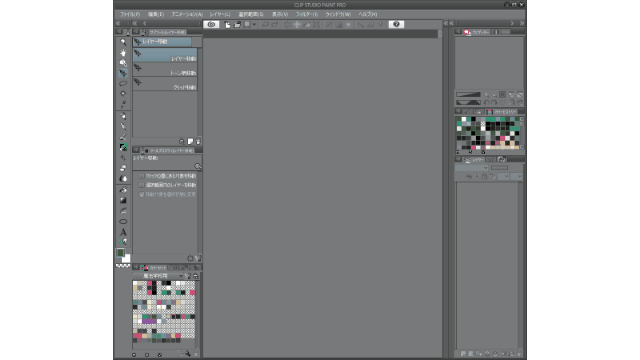
Task: Toggle the checked third Tool Property checkbox
Action: pos(141,194)
